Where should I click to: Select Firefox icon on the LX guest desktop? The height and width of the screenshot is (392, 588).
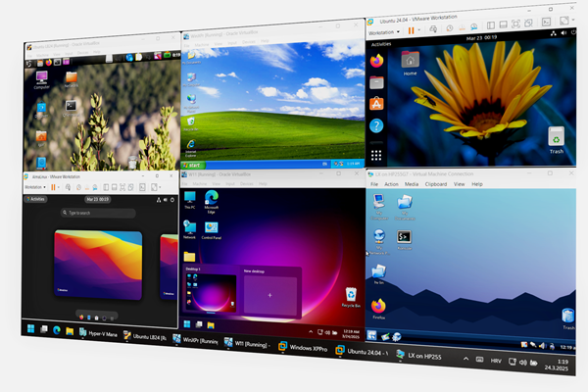coord(378,309)
